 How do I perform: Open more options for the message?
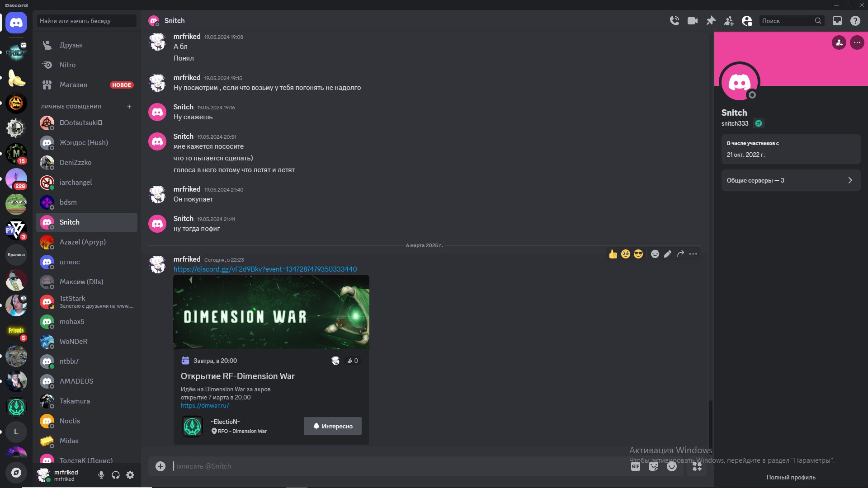tap(693, 254)
